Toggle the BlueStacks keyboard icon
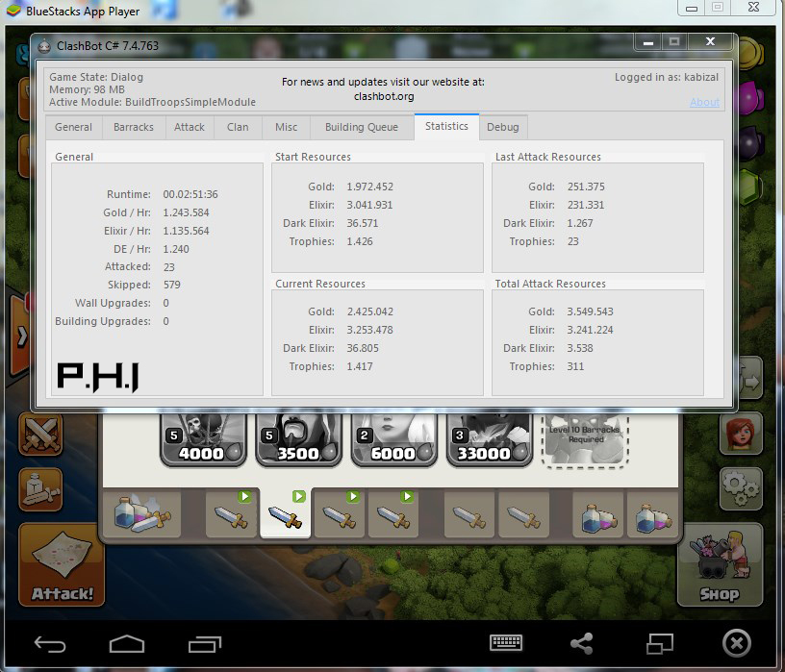The image size is (785, 672). coord(506,643)
